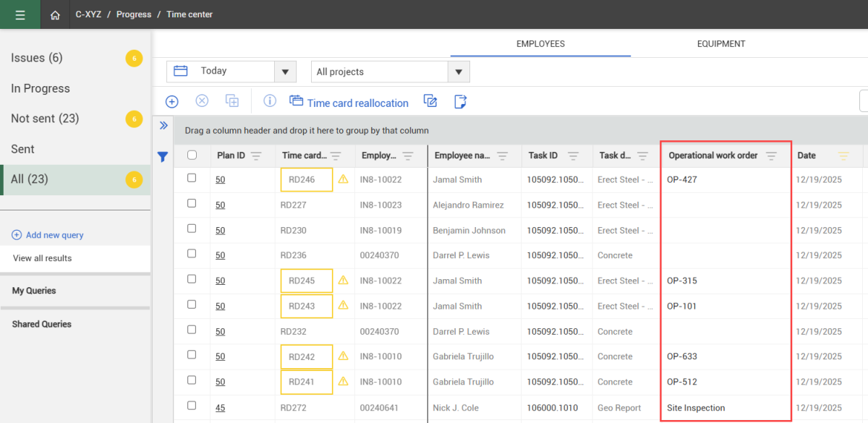
Task: Toggle the select-all header checkbox
Action: (x=192, y=155)
